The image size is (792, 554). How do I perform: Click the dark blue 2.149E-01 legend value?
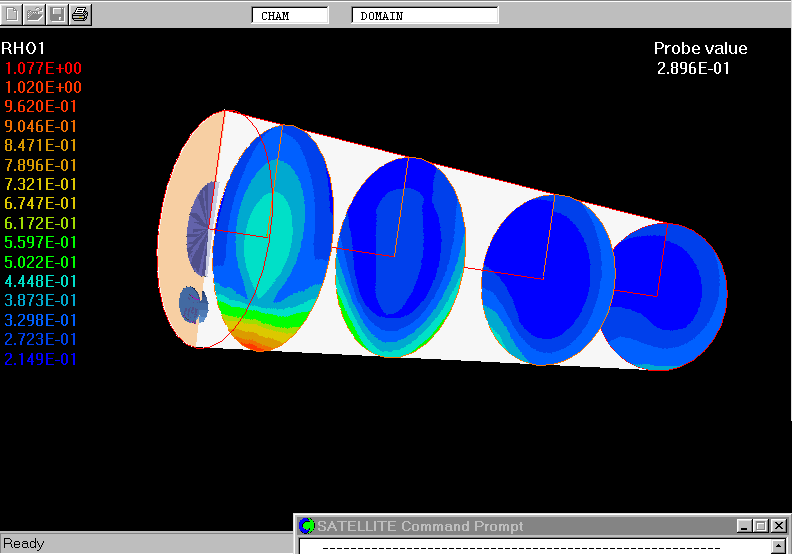coord(41,359)
